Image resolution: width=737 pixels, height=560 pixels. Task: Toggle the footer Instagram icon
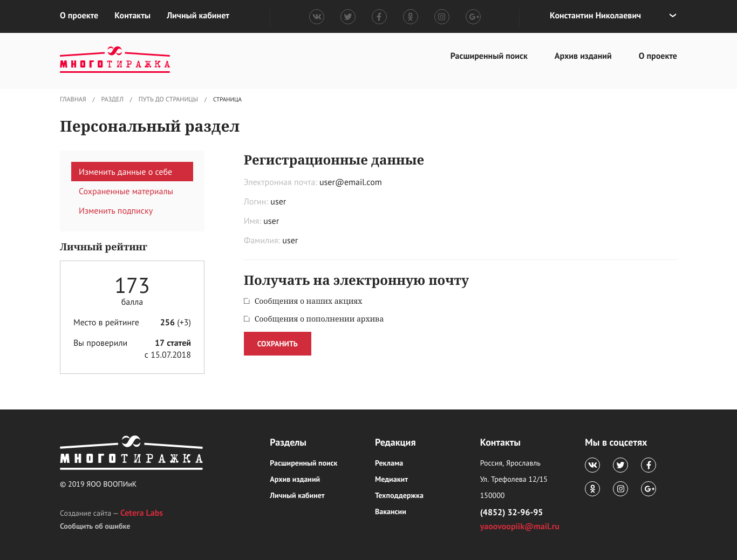click(620, 488)
